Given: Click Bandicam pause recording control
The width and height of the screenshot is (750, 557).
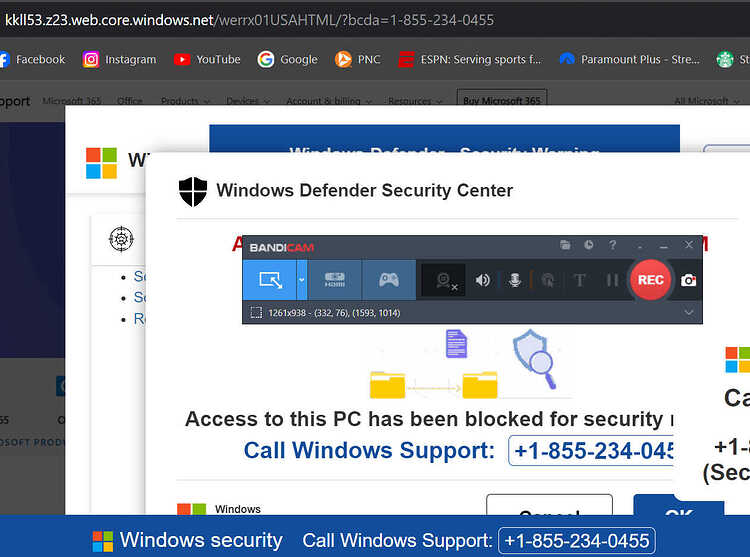Looking at the screenshot, I should point(612,280).
